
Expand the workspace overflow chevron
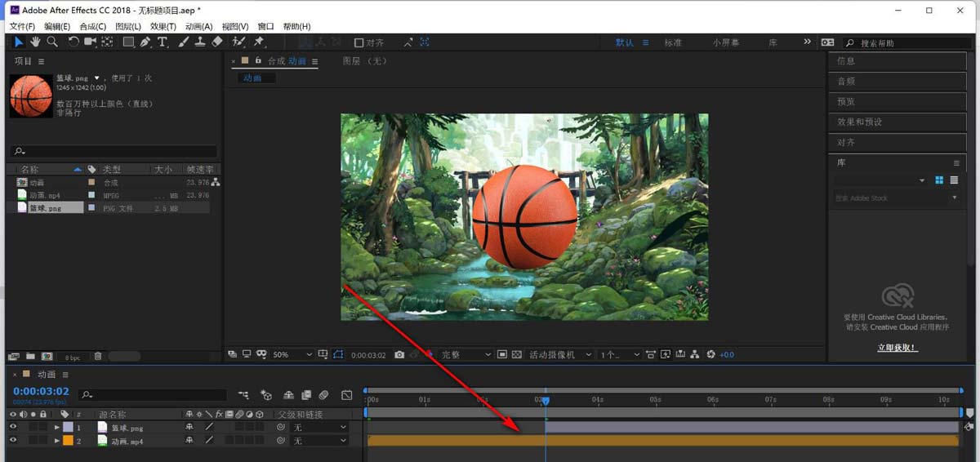808,42
